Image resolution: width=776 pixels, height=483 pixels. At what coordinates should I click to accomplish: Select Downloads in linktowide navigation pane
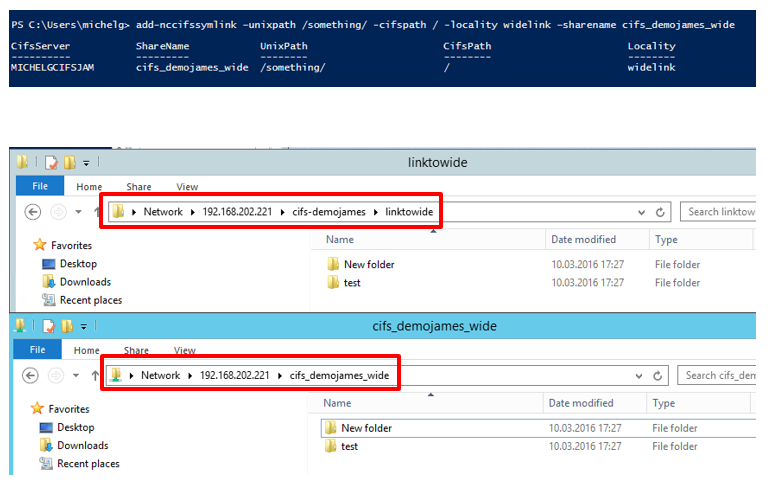tap(85, 282)
